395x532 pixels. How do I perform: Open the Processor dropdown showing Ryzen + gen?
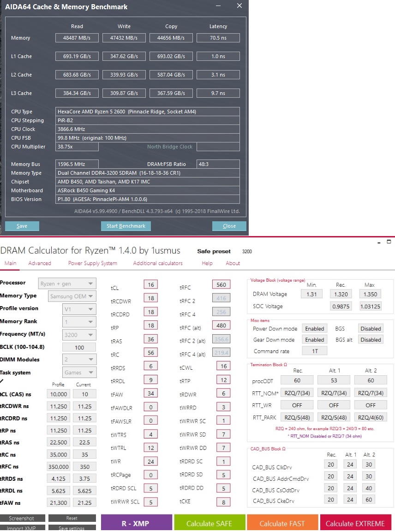(x=66, y=284)
